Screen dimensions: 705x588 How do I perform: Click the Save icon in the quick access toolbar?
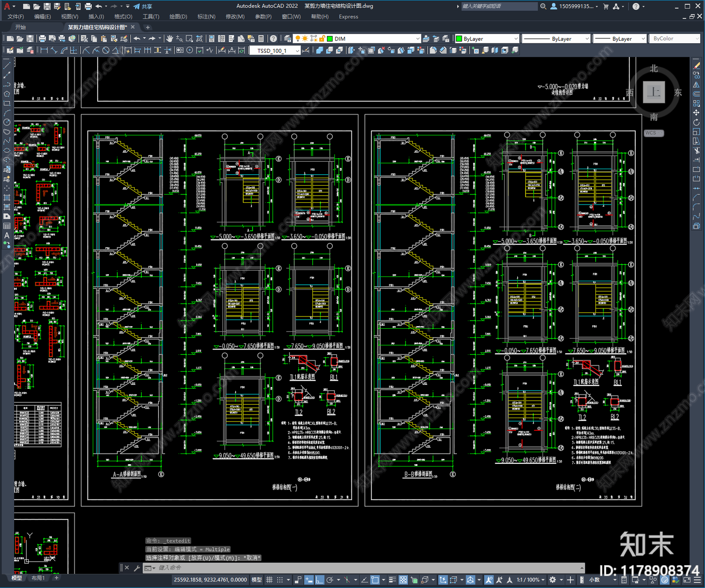(47, 6)
